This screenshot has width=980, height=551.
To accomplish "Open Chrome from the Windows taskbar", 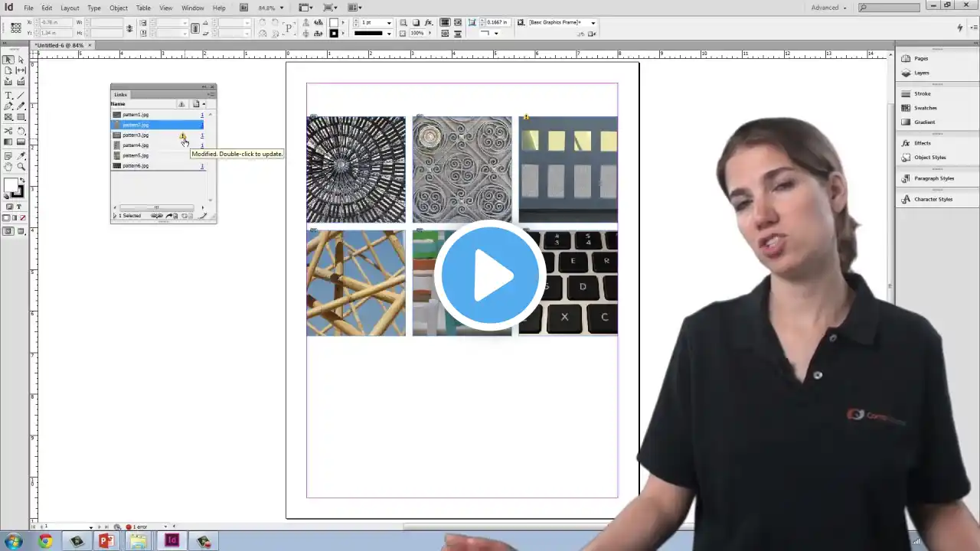I will (45, 541).
